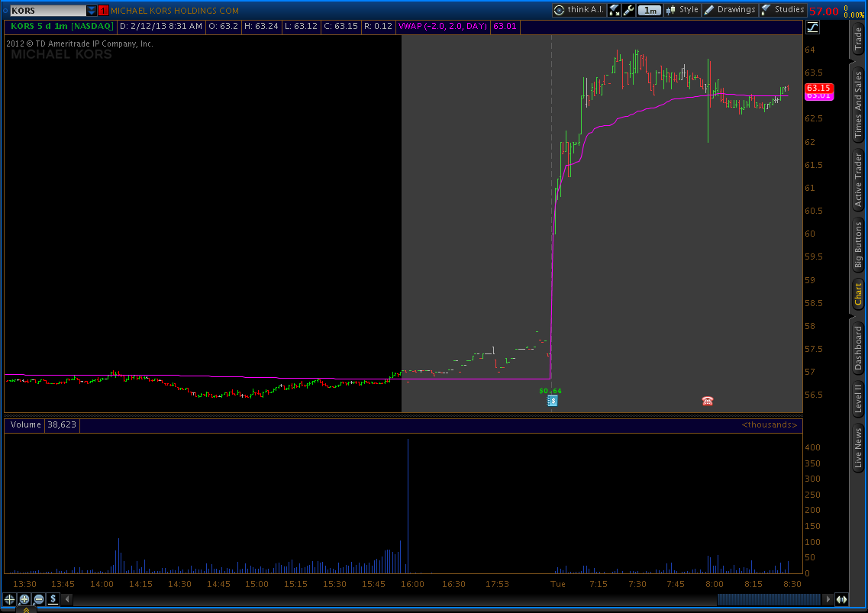Click the tallest volume bar at 16:00
The height and width of the screenshot is (613, 868).
(x=408, y=506)
